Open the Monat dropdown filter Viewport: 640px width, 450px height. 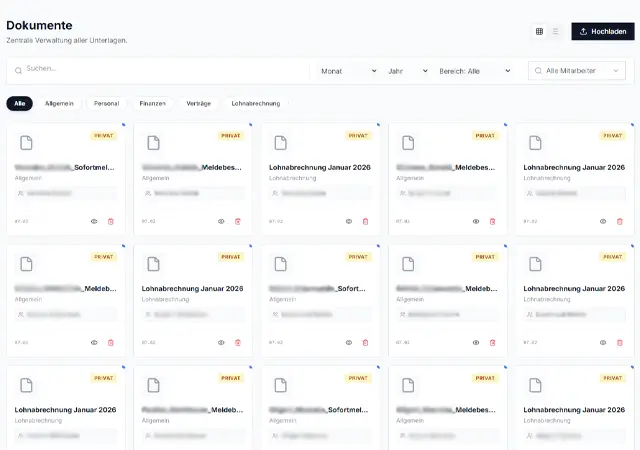pyautogui.click(x=349, y=71)
